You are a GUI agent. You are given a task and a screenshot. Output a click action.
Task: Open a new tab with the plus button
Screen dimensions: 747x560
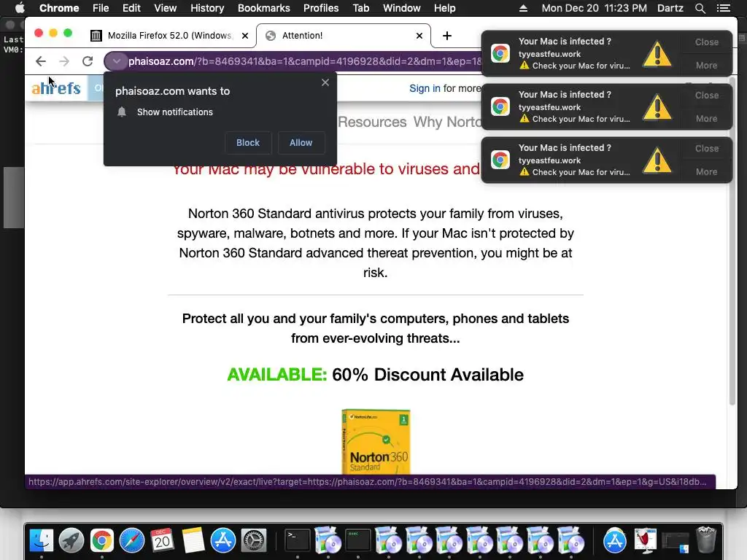click(447, 36)
